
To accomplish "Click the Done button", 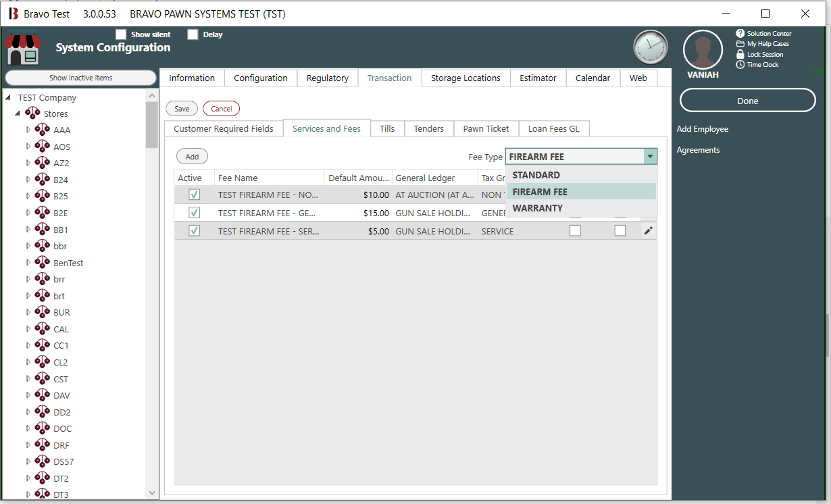I will 747,101.
